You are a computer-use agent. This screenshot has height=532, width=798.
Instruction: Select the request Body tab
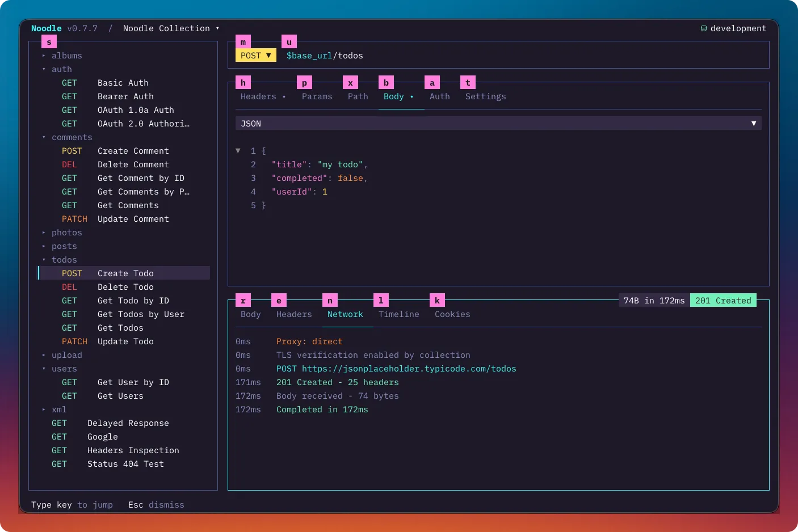tap(398, 96)
